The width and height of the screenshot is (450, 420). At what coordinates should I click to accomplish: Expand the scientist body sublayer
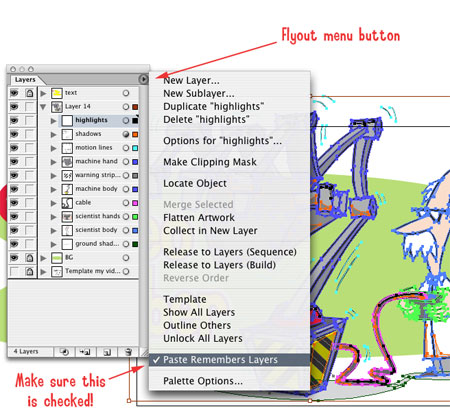[53, 230]
